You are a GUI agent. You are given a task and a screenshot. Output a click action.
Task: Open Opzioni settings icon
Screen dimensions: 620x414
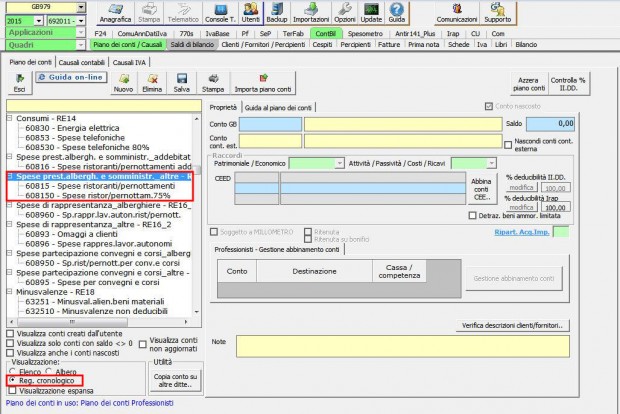tap(345, 13)
